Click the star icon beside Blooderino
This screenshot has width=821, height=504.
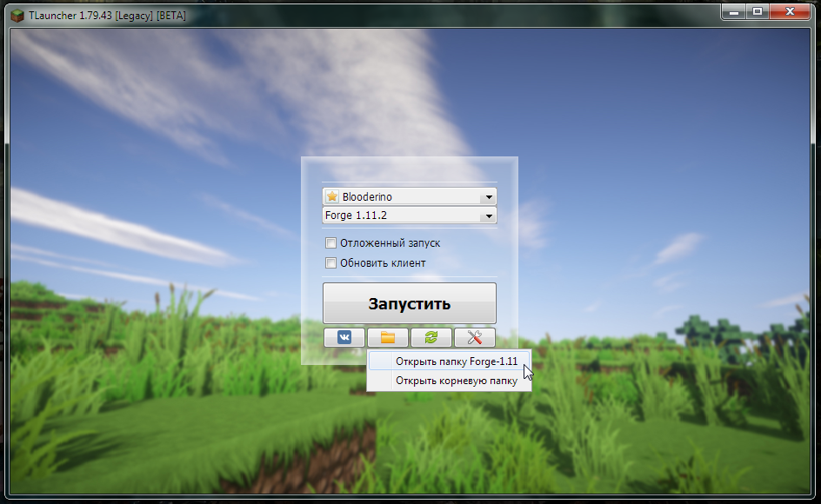(332, 196)
